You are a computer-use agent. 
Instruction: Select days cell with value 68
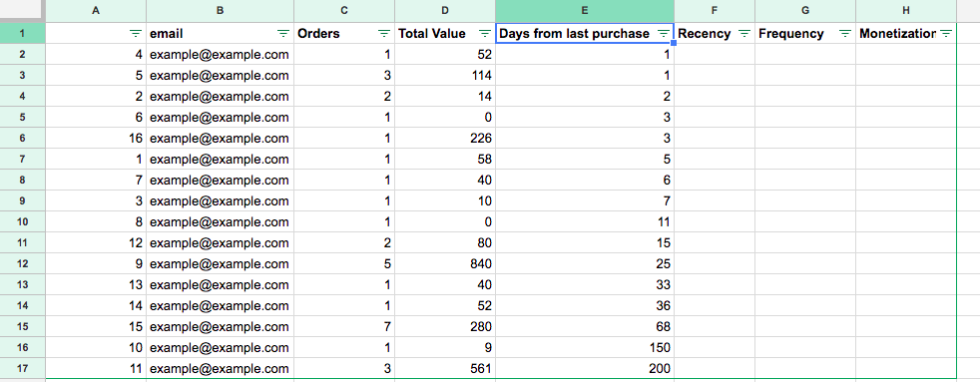click(585, 326)
